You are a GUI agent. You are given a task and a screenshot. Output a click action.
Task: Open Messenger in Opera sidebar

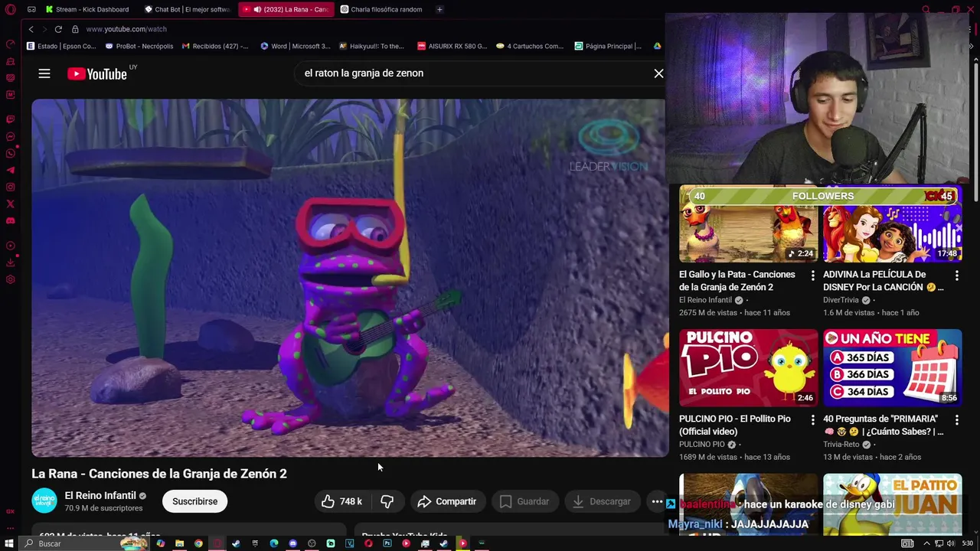tap(10, 137)
